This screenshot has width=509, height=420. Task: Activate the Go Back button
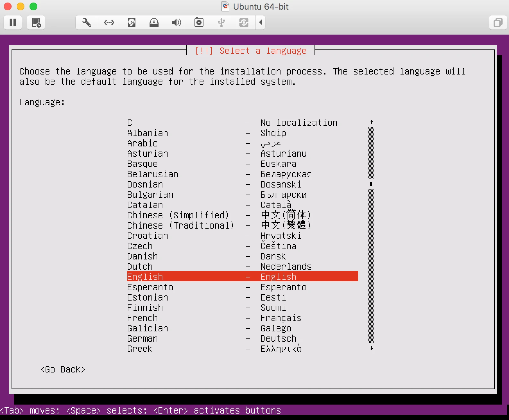click(x=63, y=369)
